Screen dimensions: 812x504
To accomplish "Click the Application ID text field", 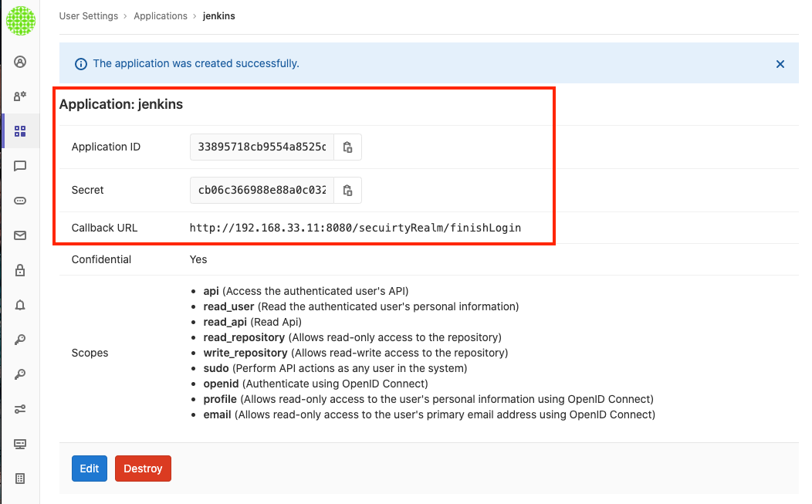I will [x=262, y=147].
